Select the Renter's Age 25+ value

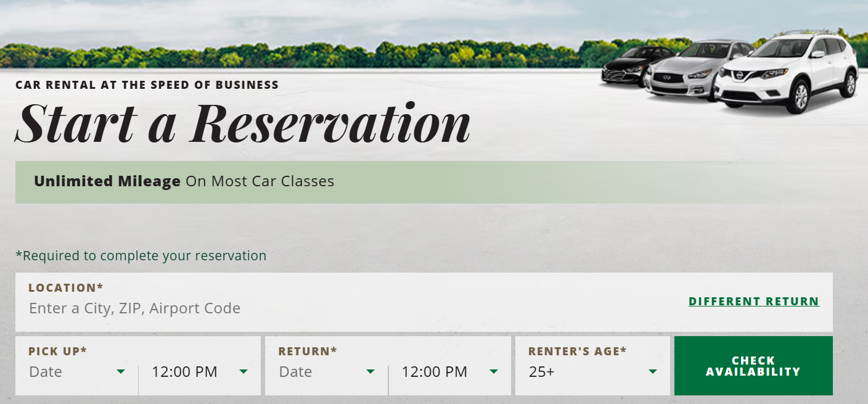pyautogui.click(x=542, y=372)
